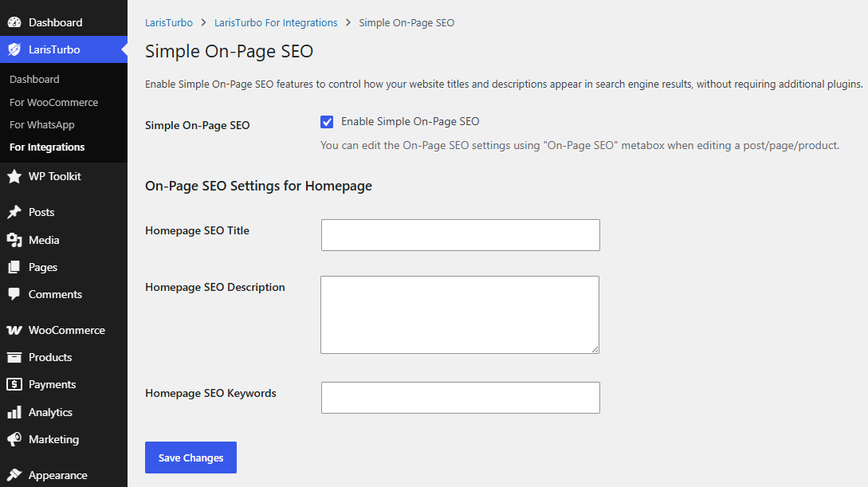868x487 pixels.
Task: Click the Analytics bar chart icon
Action: pyautogui.click(x=14, y=412)
